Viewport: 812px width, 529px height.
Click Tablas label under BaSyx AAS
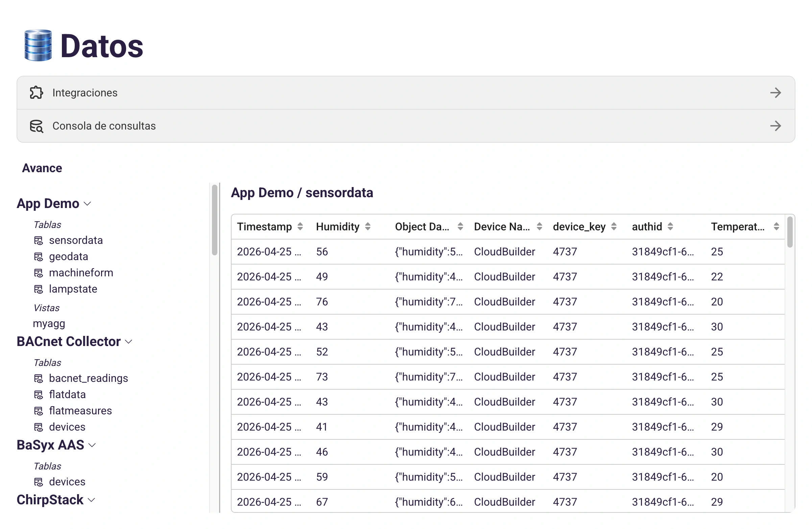tap(47, 466)
